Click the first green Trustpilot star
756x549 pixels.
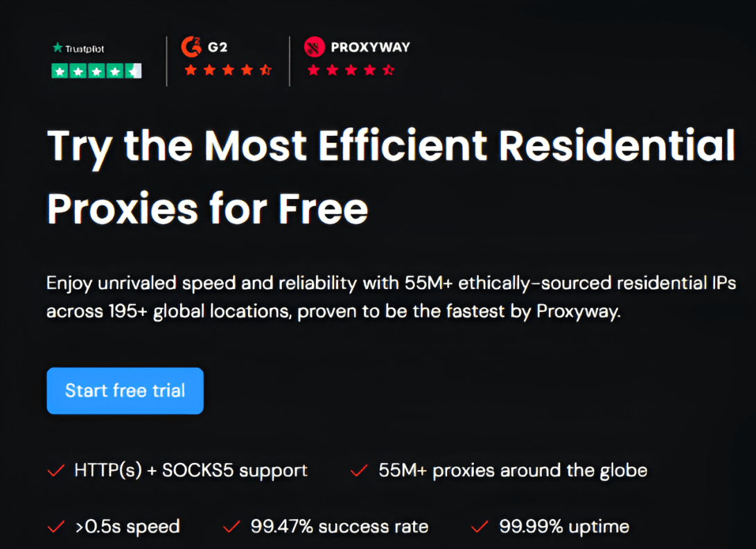pos(59,70)
